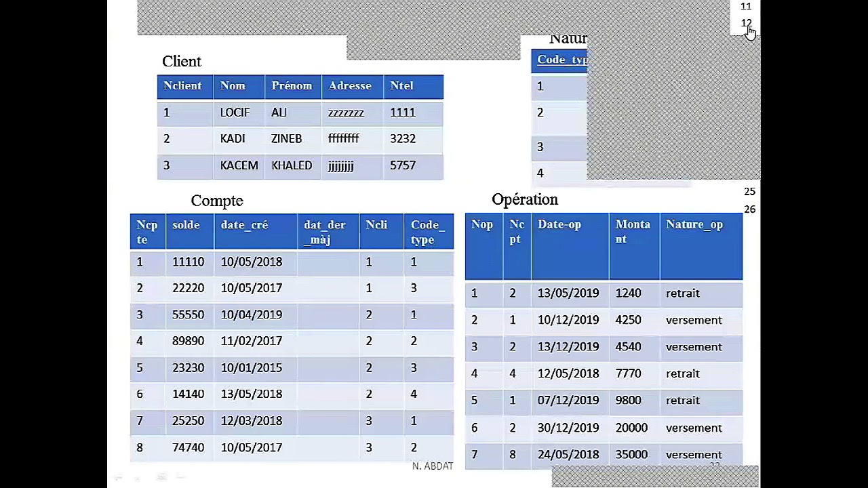Select operation date 13/12/2019

[x=568, y=347]
